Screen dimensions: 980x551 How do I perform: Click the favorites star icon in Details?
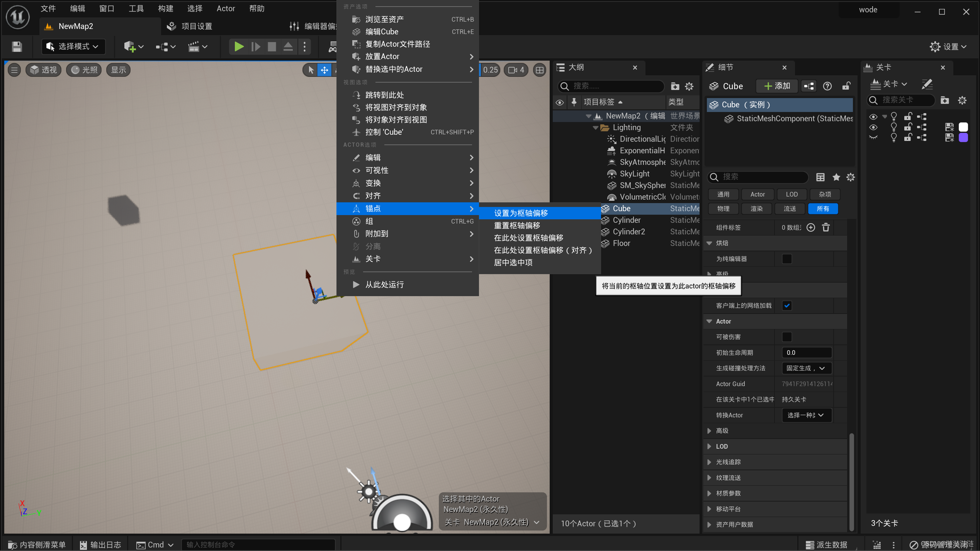click(x=836, y=177)
